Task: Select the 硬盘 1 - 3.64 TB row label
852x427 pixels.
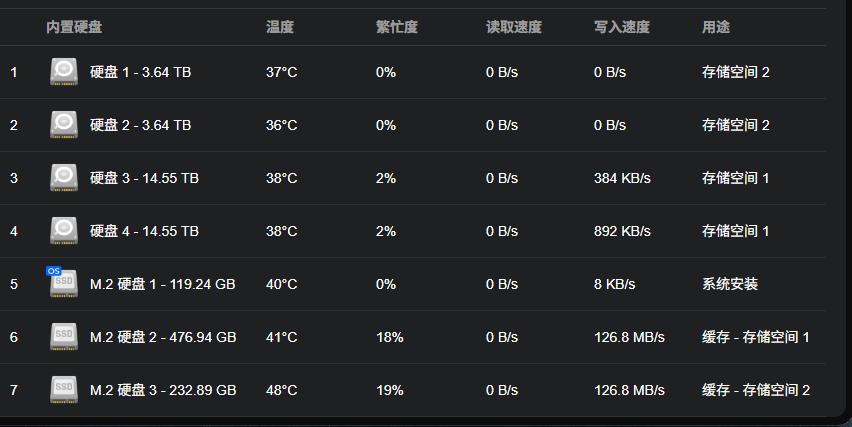Action: (141, 72)
